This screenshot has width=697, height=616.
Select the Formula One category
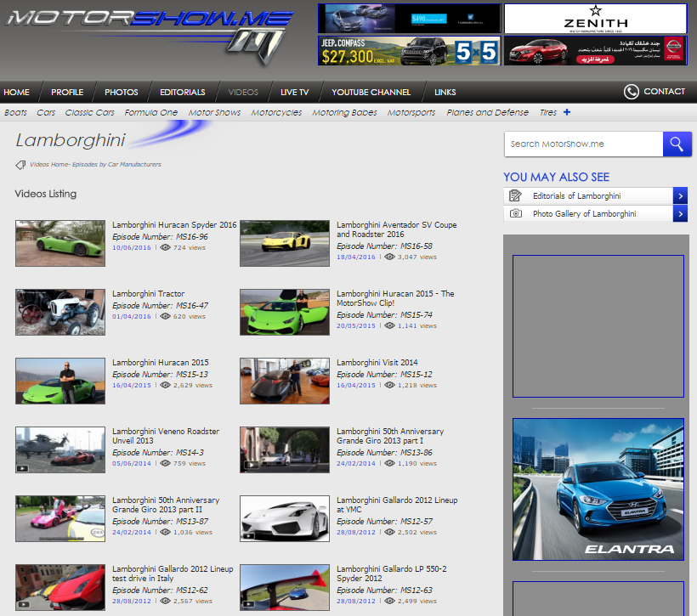click(x=151, y=112)
